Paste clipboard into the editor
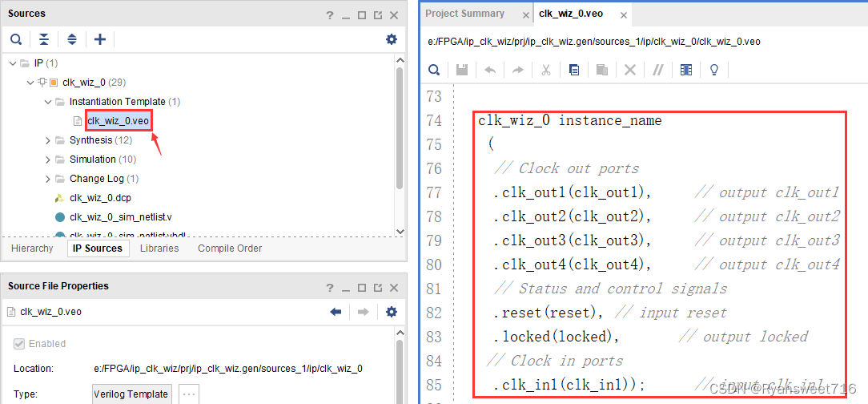The width and height of the screenshot is (868, 404). 601,69
